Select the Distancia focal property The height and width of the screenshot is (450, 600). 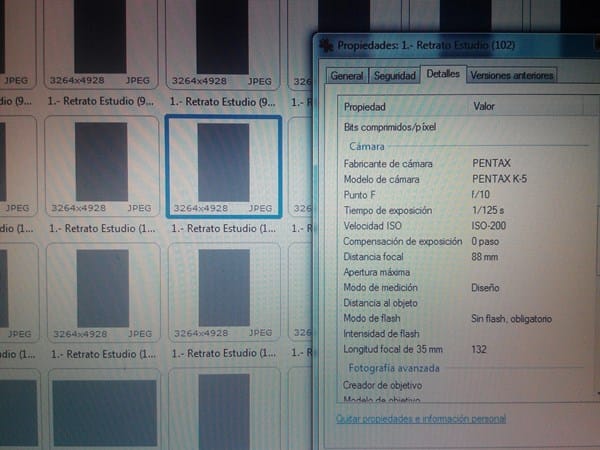click(x=373, y=257)
